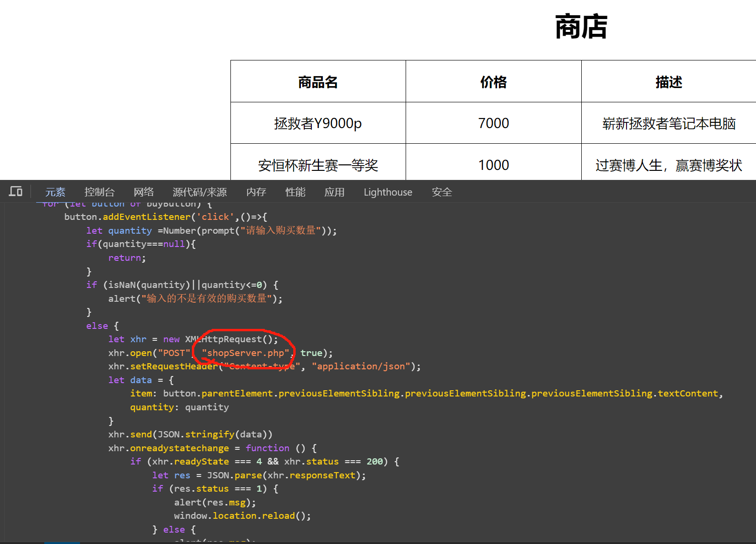
Task: Open the 控制台 tab
Action: click(x=99, y=192)
